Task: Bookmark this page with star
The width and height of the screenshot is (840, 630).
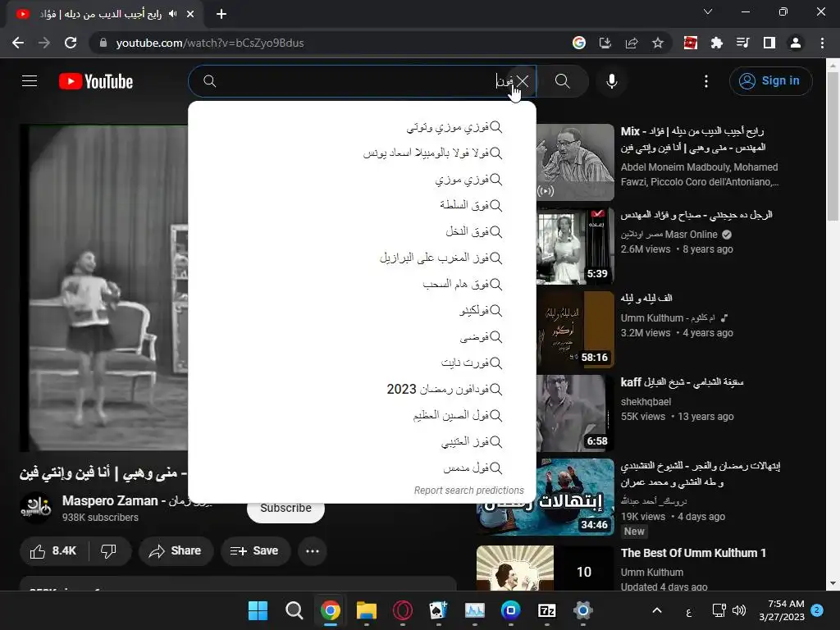Action: pos(658,43)
